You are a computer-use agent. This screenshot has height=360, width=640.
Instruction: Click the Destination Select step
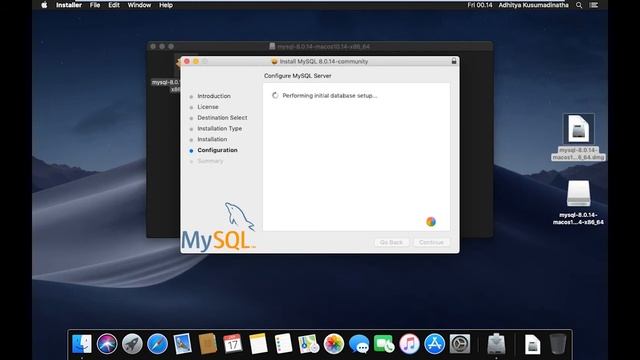[222, 118]
